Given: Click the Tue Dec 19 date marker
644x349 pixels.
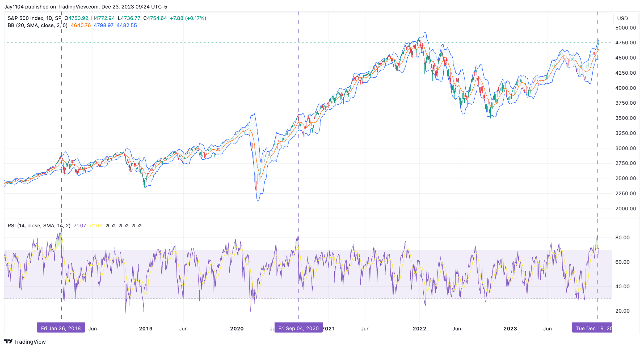Looking at the screenshot, I should coord(592,328).
